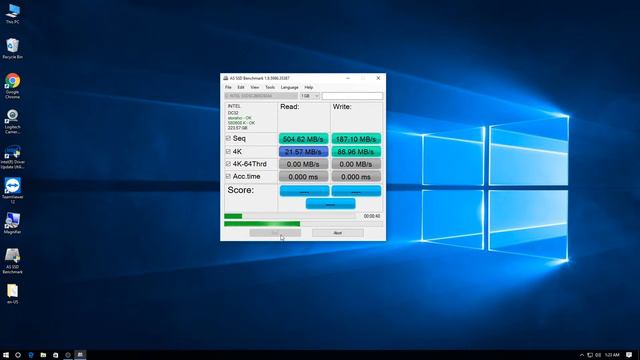640x360 pixels.
Task: Click the Acc.time write result field
Action: pyautogui.click(x=356, y=177)
